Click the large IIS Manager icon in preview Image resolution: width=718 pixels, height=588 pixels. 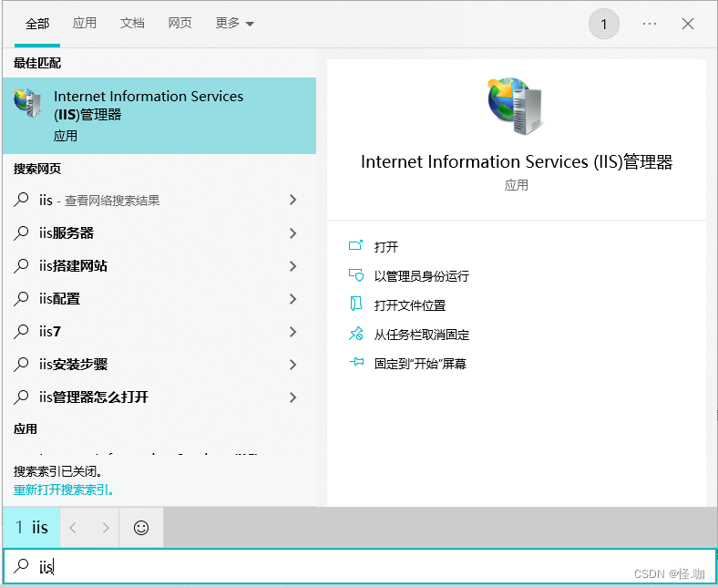[x=516, y=106]
